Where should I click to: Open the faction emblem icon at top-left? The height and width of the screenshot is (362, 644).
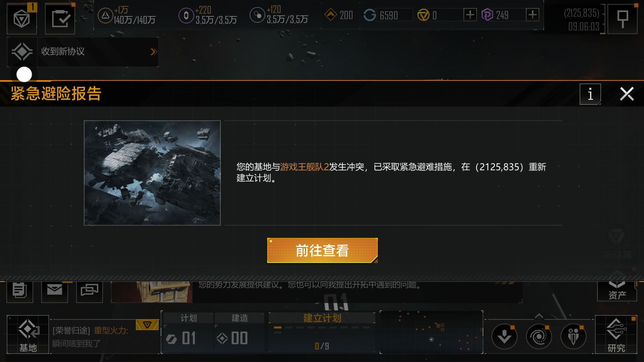pos(22,19)
